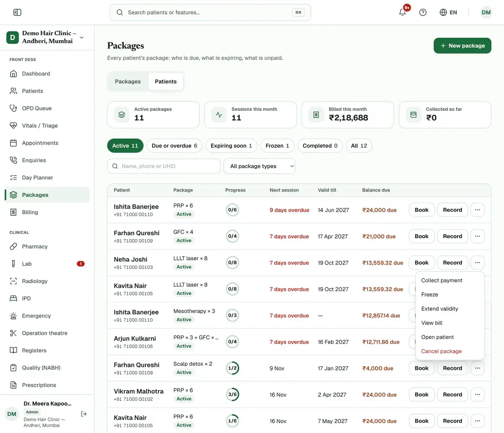Open Registers in sidebar
Image resolution: width=504 pixels, height=433 pixels.
(x=47, y=350)
